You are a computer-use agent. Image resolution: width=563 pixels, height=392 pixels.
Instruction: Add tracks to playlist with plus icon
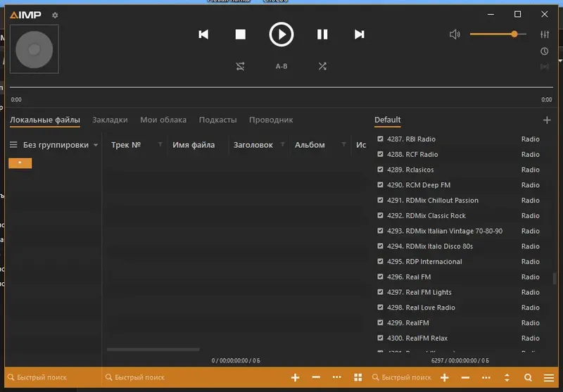pos(445,377)
